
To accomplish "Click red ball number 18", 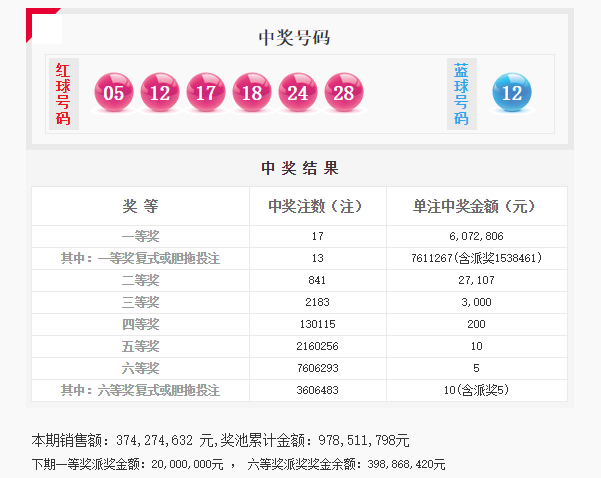I will (252, 92).
